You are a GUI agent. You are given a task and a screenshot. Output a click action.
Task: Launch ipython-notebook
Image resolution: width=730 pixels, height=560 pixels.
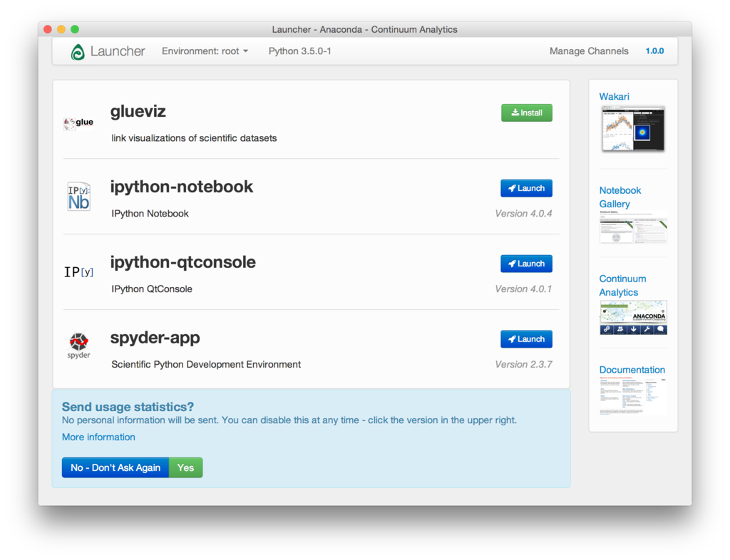(x=526, y=188)
